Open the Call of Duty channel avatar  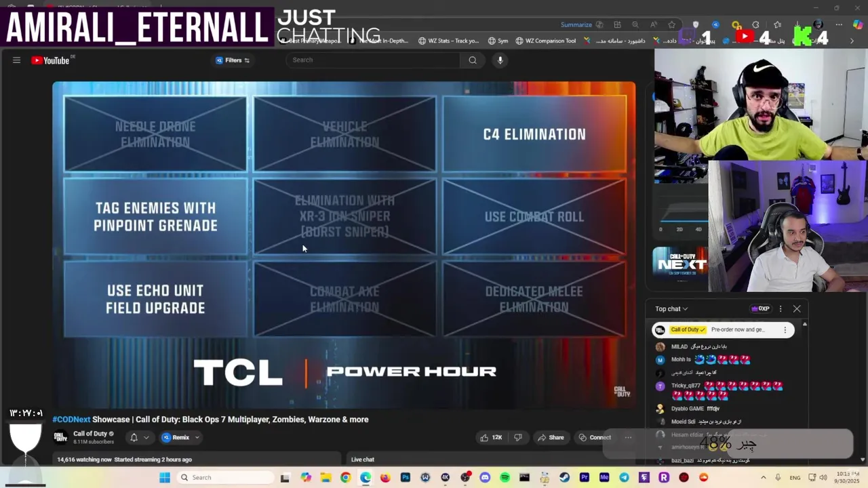pos(61,437)
